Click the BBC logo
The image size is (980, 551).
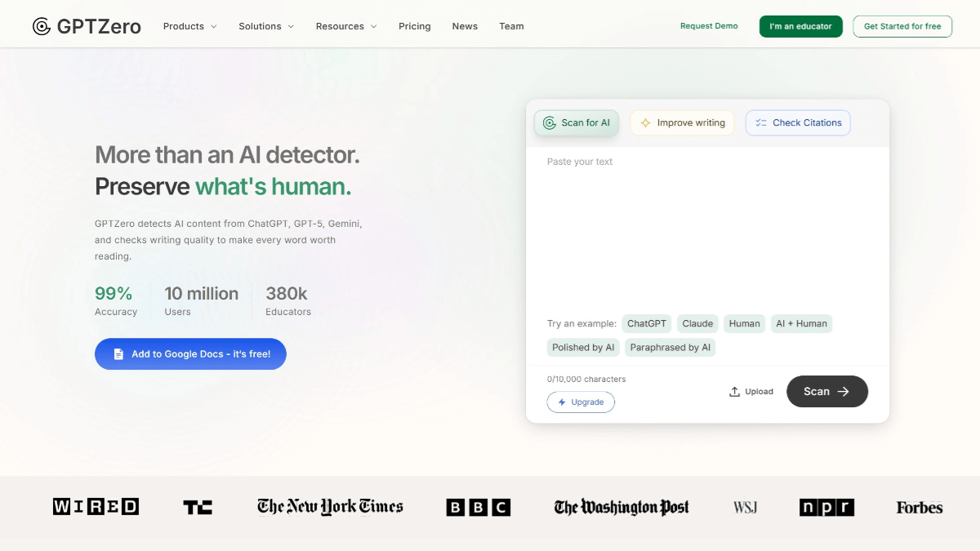coord(479,507)
